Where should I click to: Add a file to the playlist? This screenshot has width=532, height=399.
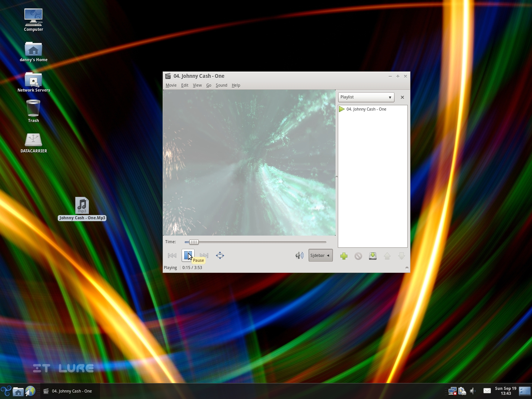point(344,256)
